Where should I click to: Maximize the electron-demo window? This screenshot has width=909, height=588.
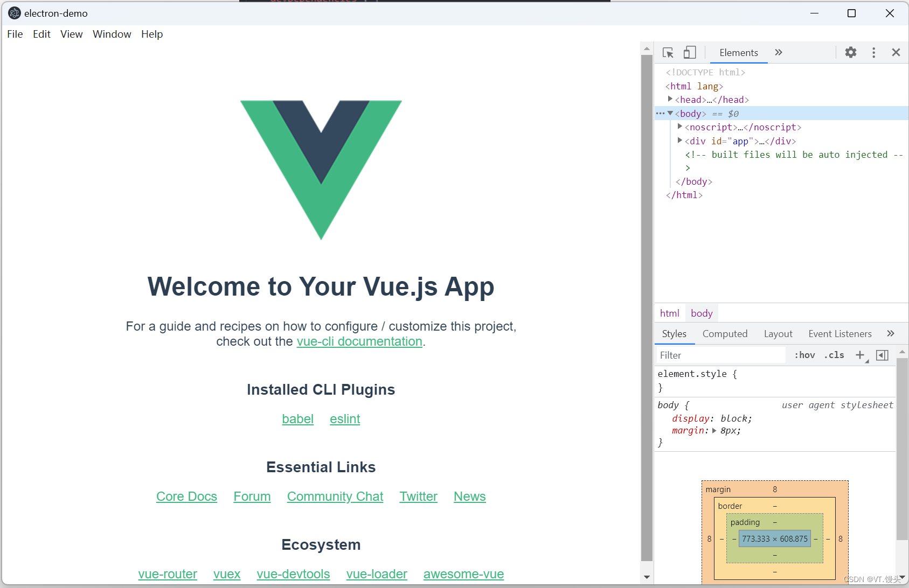[851, 13]
